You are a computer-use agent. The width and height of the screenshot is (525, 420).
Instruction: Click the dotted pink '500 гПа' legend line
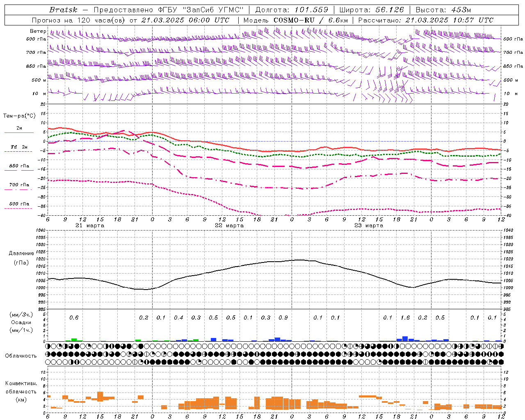tap(18, 209)
